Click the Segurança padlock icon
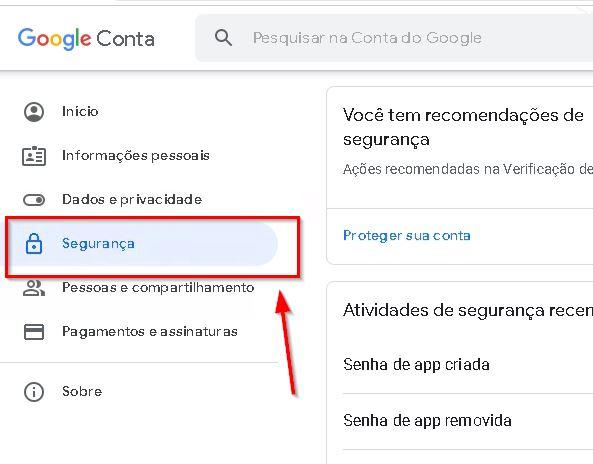This screenshot has height=464, width=593. point(34,244)
